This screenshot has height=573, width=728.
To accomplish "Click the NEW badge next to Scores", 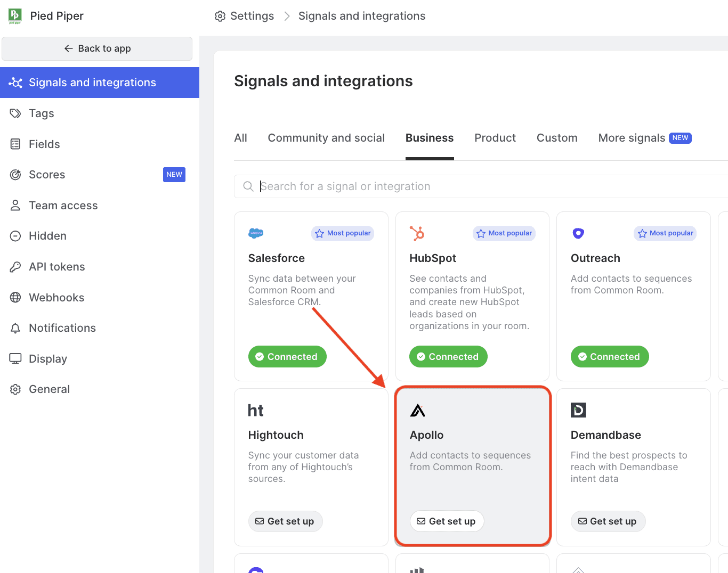I will click(174, 175).
